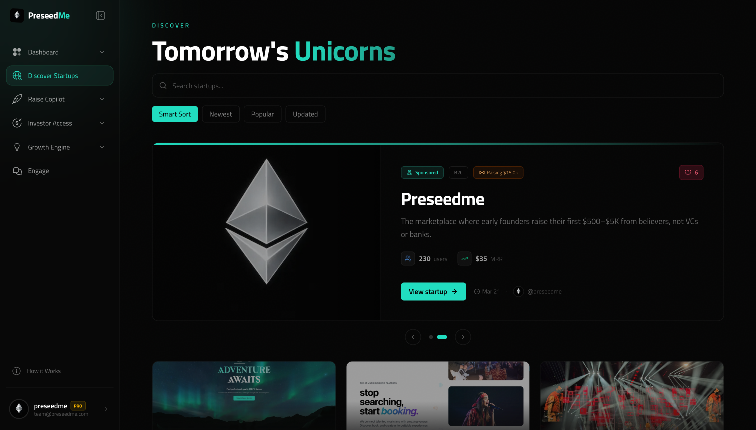Viewport: 756px width, 430px height.
Task: Switch to the Newest sort tab
Action: (221, 114)
